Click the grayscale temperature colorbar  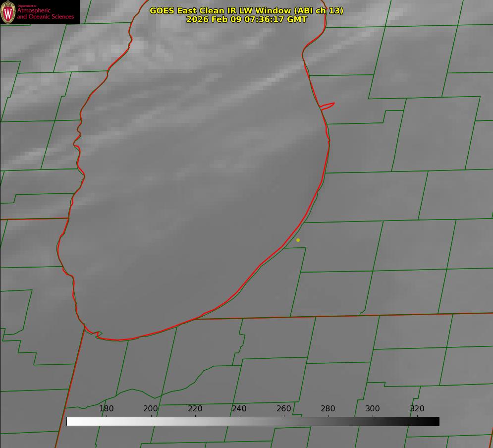[253, 421]
